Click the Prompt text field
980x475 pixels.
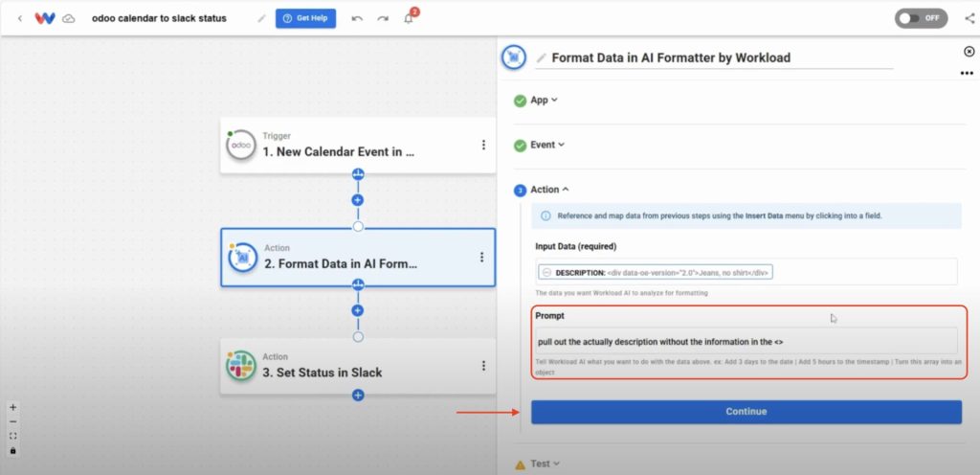click(x=746, y=341)
